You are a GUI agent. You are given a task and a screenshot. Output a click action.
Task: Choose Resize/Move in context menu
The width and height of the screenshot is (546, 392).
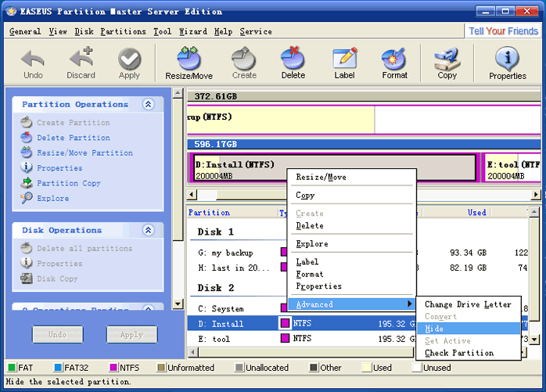coord(352,177)
